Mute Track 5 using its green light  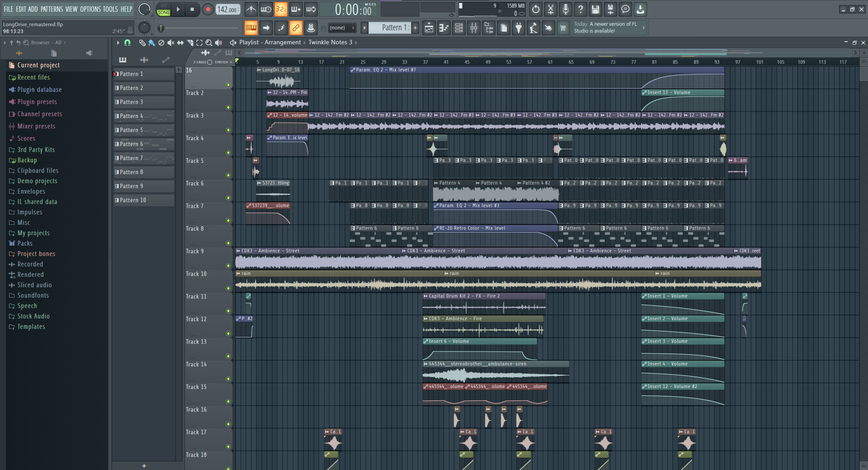pos(228,175)
